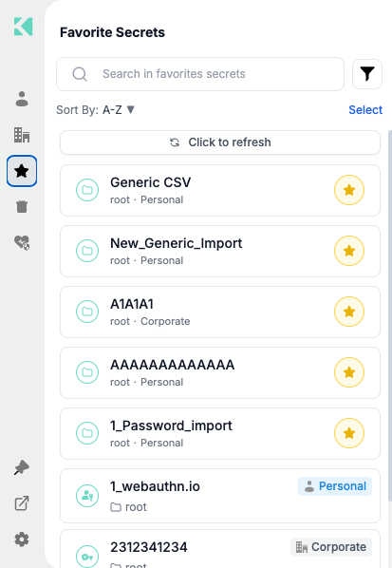Click the scrollbar beside the secrets list
Viewport: 392px width, 568px height.
(x=390, y=315)
